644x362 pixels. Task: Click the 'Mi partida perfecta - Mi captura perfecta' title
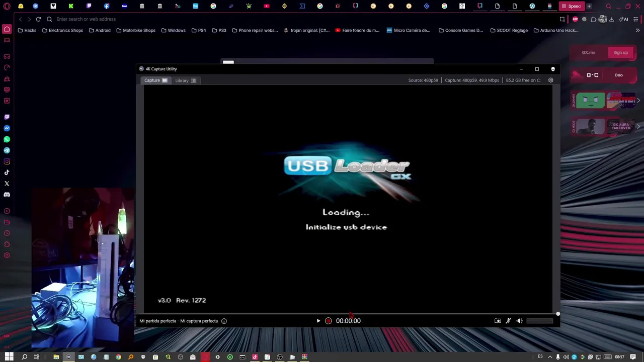[x=179, y=321]
